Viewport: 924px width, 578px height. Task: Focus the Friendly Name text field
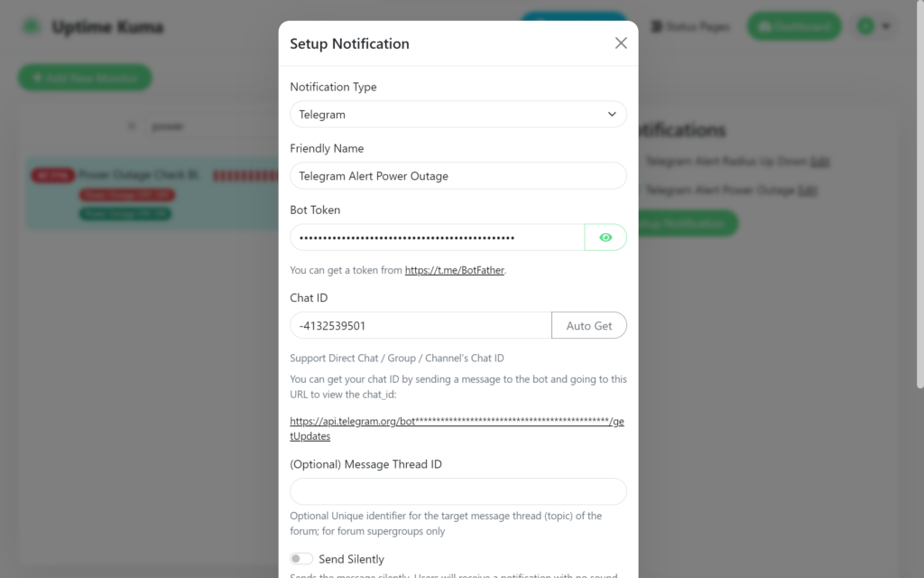coord(458,176)
